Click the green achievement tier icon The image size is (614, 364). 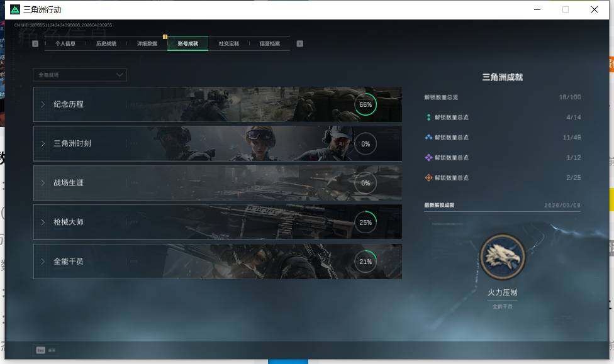click(429, 118)
